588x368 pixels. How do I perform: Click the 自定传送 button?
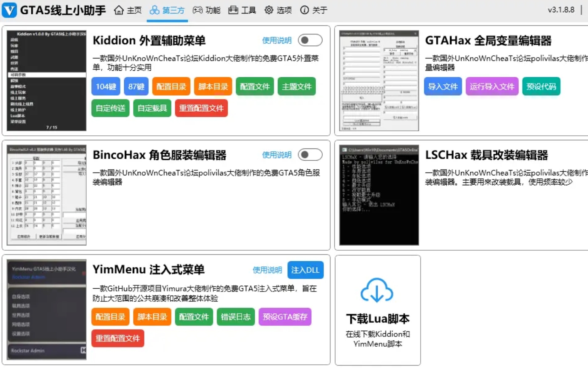tap(111, 108)
